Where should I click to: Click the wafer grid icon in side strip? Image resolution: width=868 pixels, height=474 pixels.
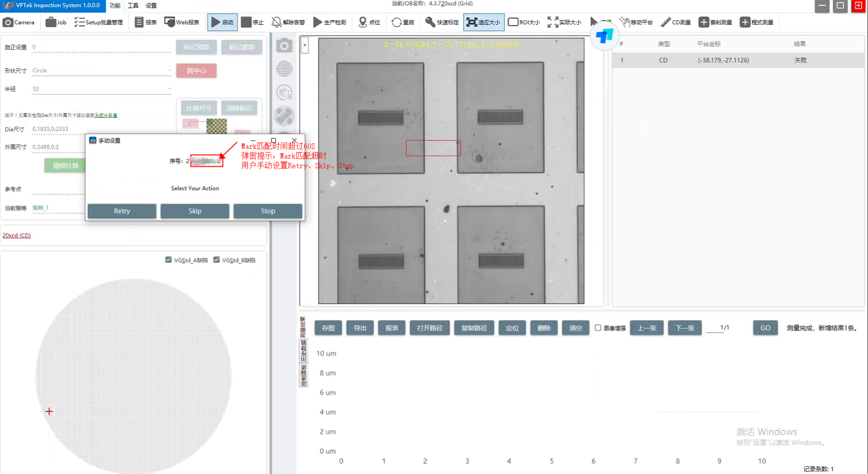point(284,69)
